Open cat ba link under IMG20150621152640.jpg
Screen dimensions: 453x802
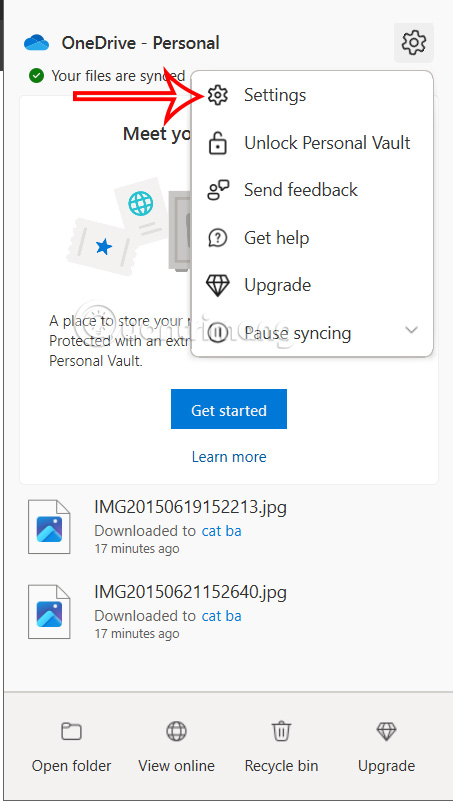(221, 616)
